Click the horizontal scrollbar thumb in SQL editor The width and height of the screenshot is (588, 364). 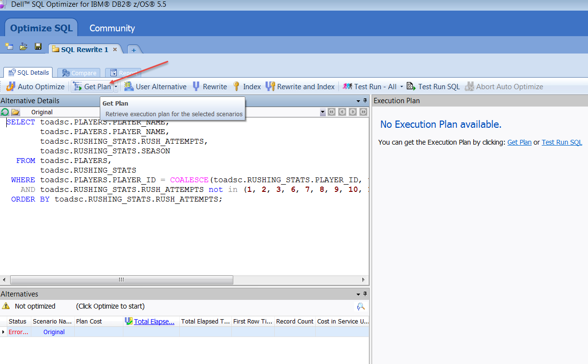click(121, 280)
